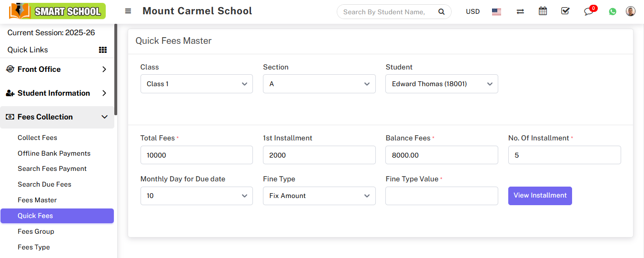Open the Class dropdown
Screen dimensions: 644x258
pos(196,84)
